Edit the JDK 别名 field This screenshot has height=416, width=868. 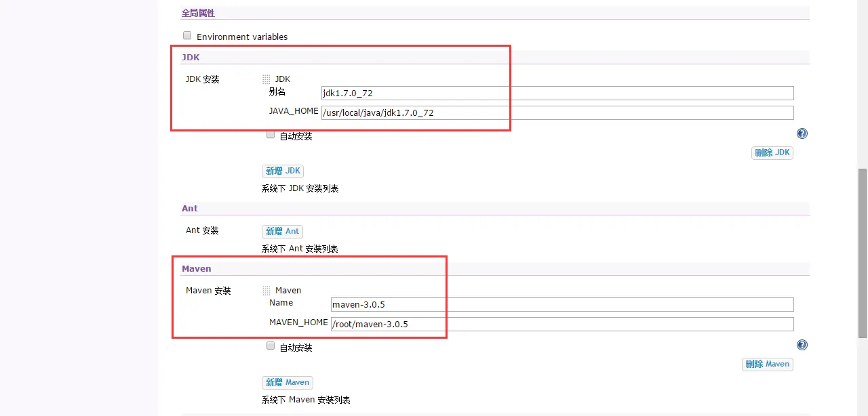[x=557, y=93]
